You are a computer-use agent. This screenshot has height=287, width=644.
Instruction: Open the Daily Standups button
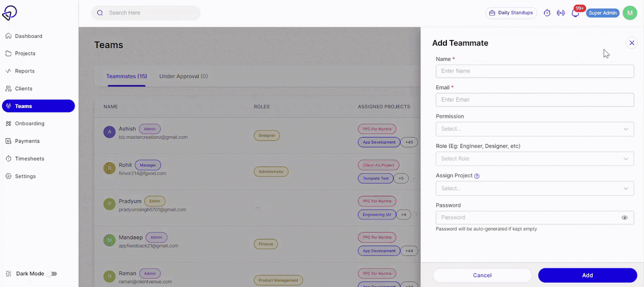tap(511, 13)
